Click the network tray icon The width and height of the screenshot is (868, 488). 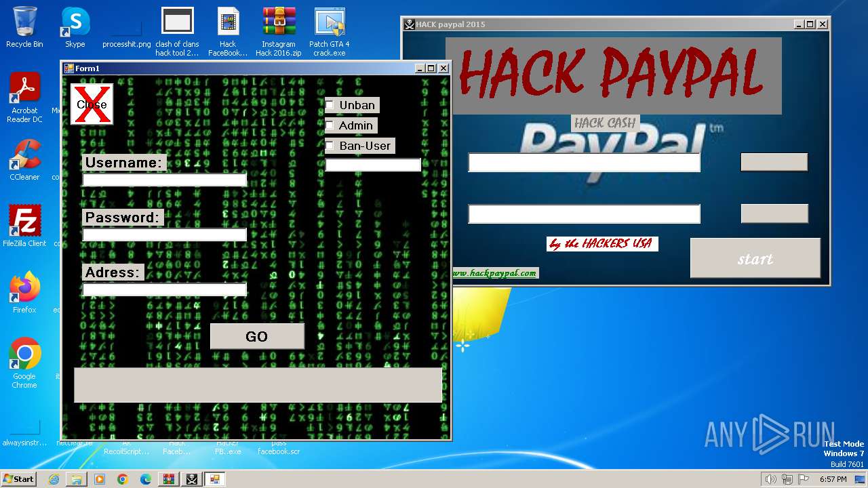[x=787, y=479]
